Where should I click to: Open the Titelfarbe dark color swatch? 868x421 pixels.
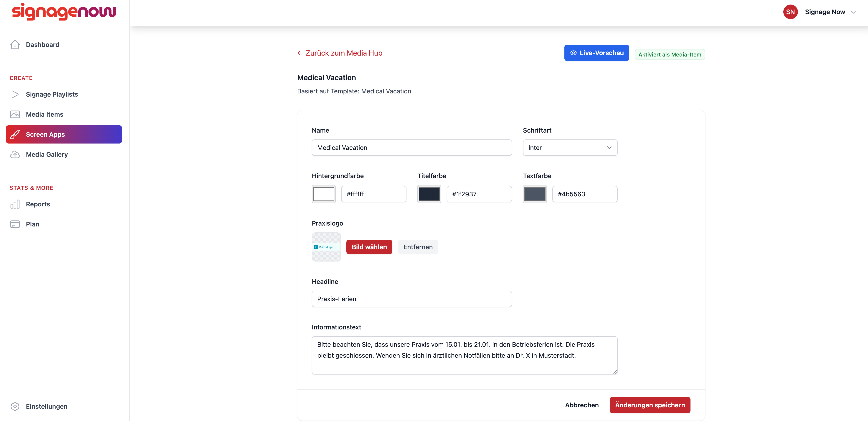tap(429, 194)
